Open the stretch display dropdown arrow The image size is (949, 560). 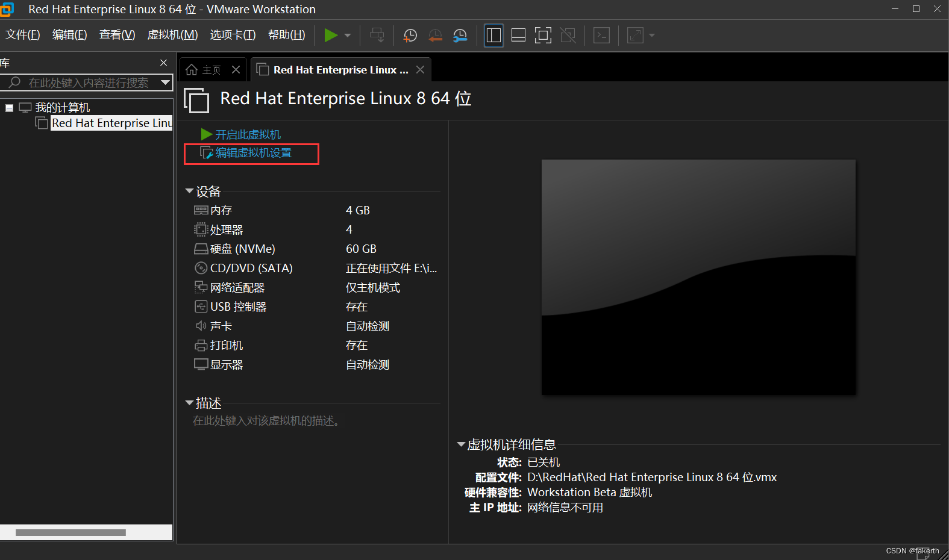pyautogui.click(x=652, y=36)
